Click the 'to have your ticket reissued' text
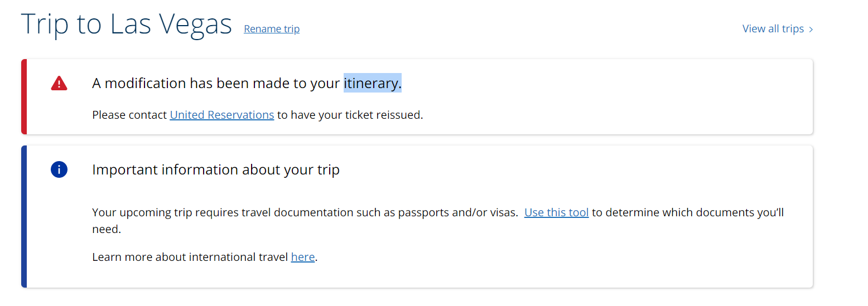This screenshot has height=306, width=868. coord(350,115)
